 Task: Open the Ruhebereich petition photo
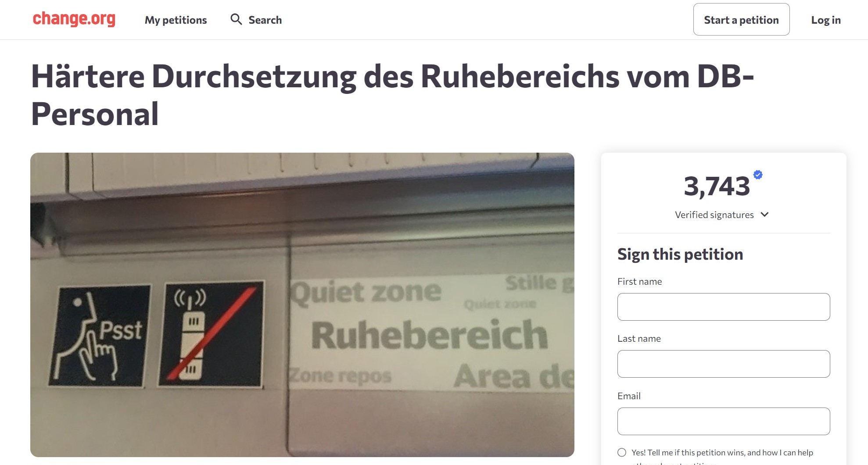coord(302,304)
